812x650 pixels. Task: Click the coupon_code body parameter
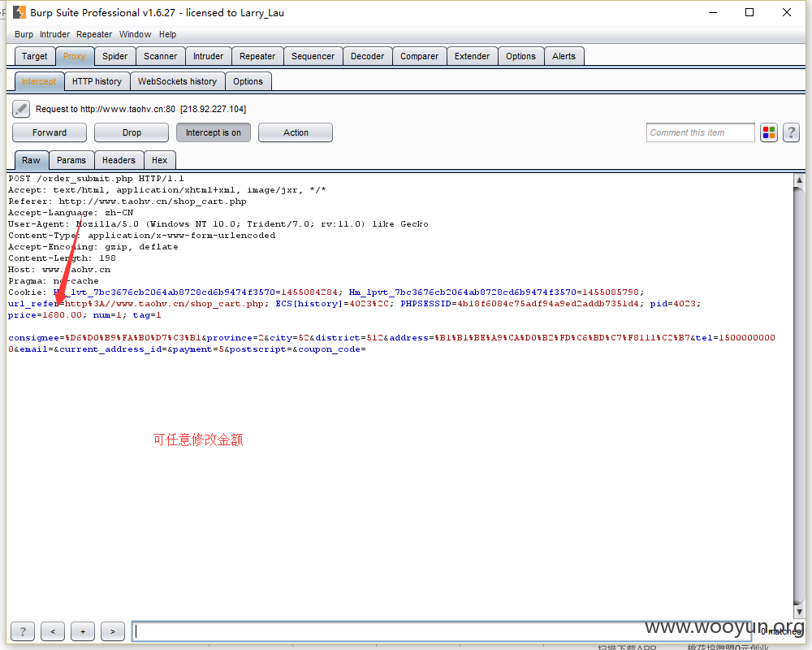pyautogui.click(x=332, y=349)
